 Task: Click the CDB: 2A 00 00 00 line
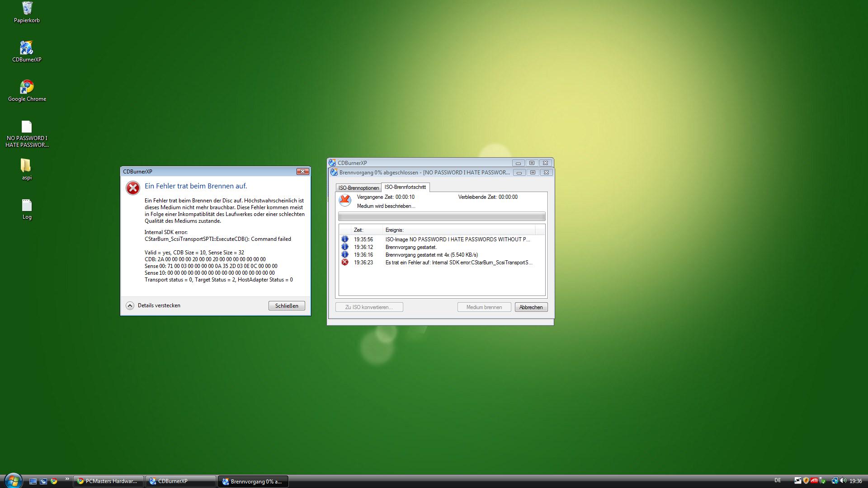pyautogui.click(x=205, y=259)
